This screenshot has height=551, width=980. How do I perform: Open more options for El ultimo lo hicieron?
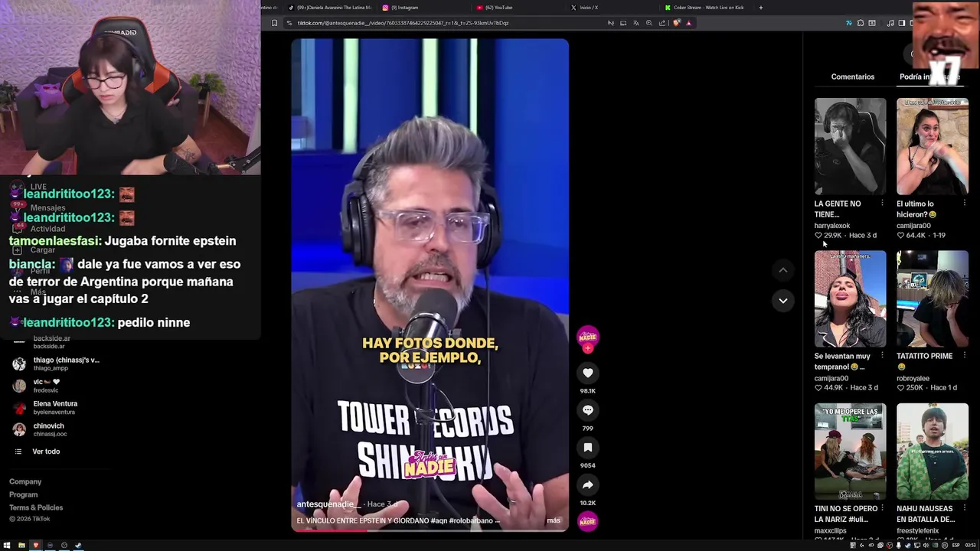pyautogui.click(x=964, y=204)
